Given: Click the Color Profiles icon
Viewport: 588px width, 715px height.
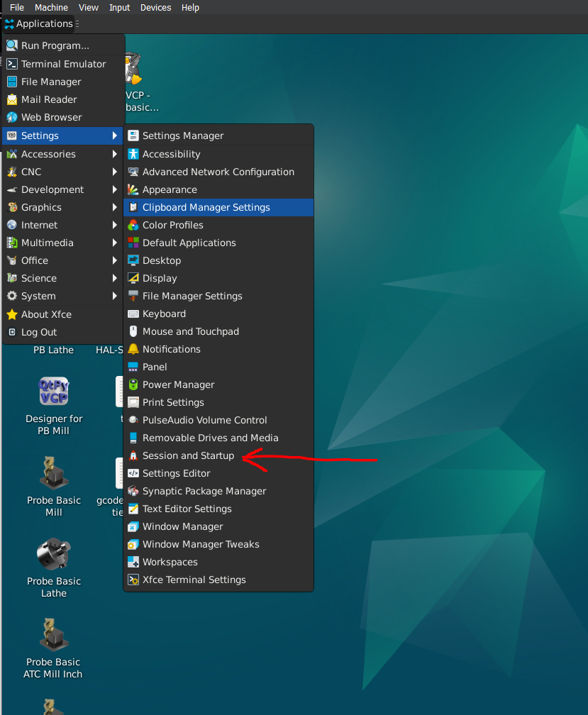Looking at the screenshot, I should click(133, 226).
